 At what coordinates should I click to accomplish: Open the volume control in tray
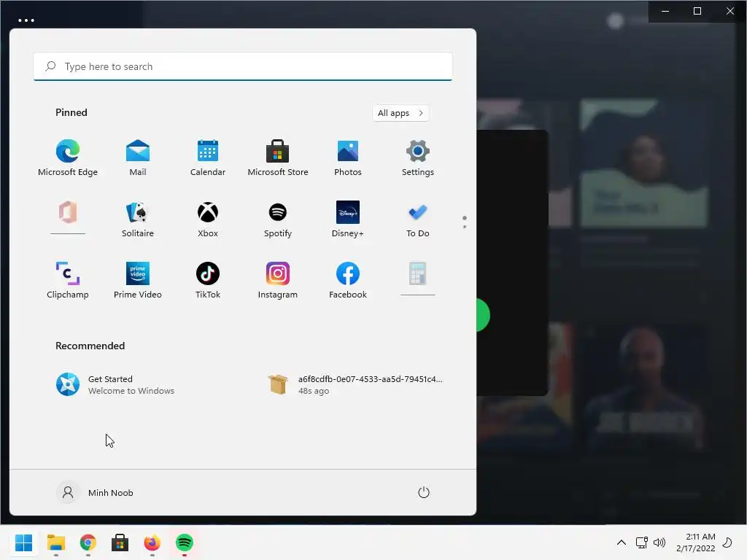click(659, 542)
